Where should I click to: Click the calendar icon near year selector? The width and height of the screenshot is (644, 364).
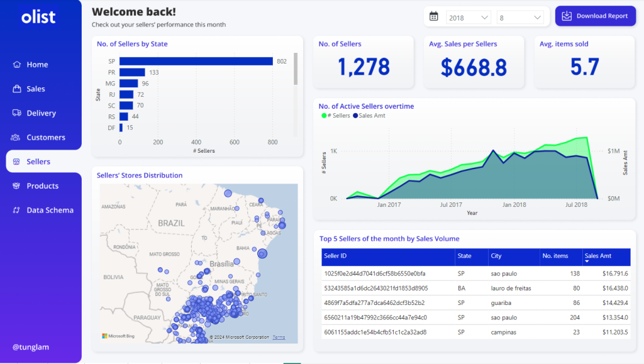pyautogui.click(x=434, y=17)
